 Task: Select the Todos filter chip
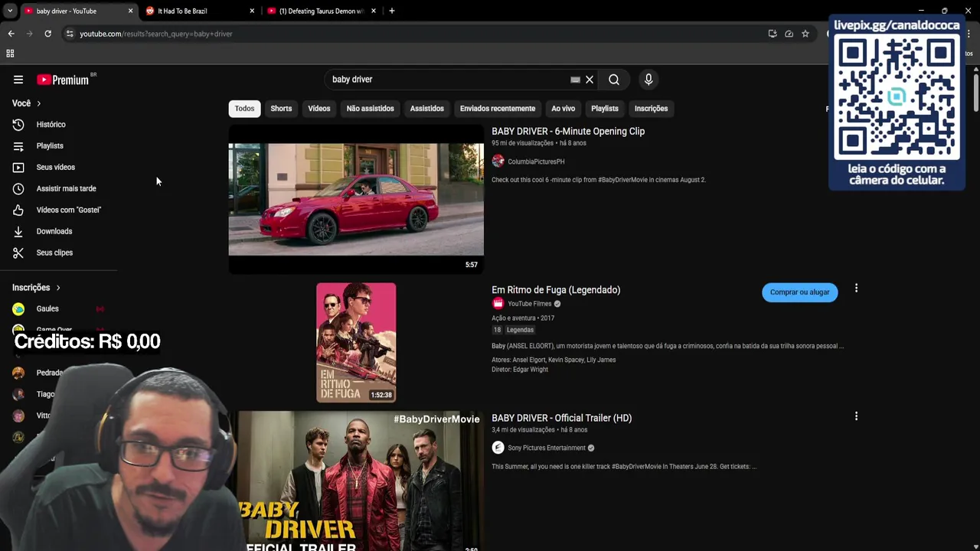tap(244, 109)
